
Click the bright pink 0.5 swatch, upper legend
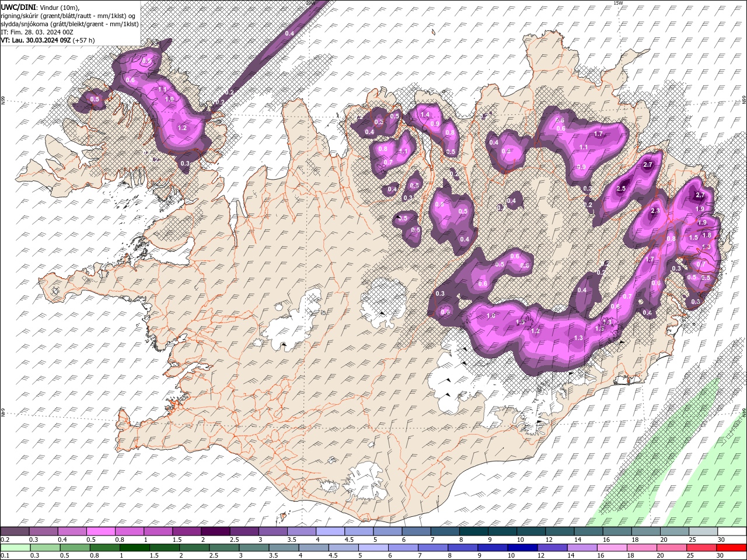(101, 531)
